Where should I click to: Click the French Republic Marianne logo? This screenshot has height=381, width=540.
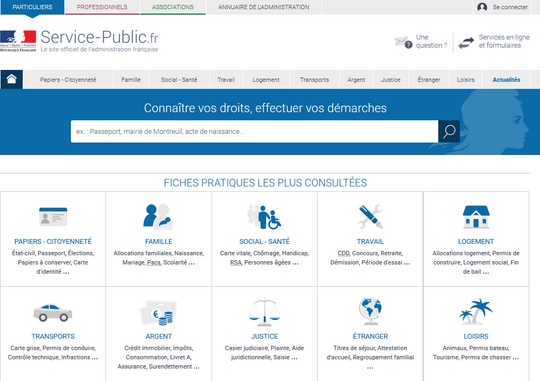point(18,41)
